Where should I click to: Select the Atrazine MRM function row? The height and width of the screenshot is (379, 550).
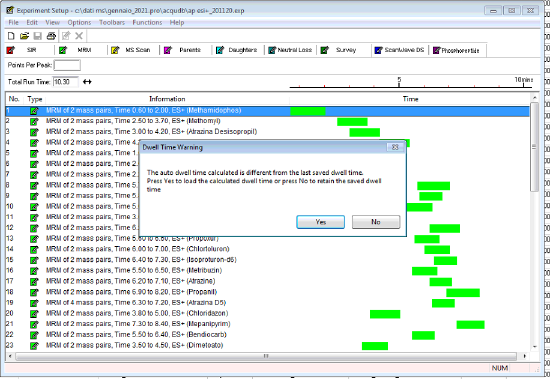tap(267, 281)
